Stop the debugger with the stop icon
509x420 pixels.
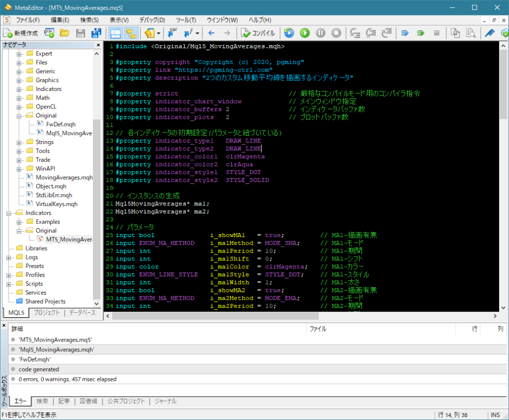(x=337, y=34)
